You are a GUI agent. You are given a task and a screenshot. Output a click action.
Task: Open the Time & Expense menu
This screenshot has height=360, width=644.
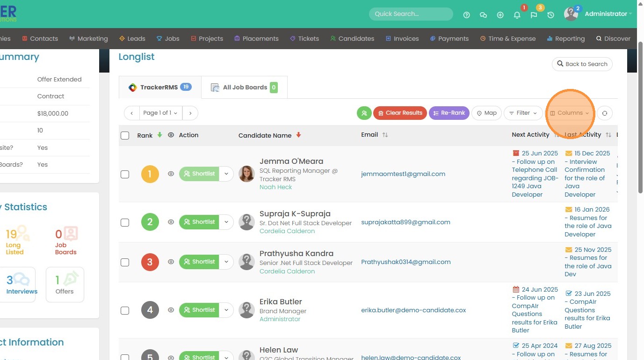coord(508,38)
